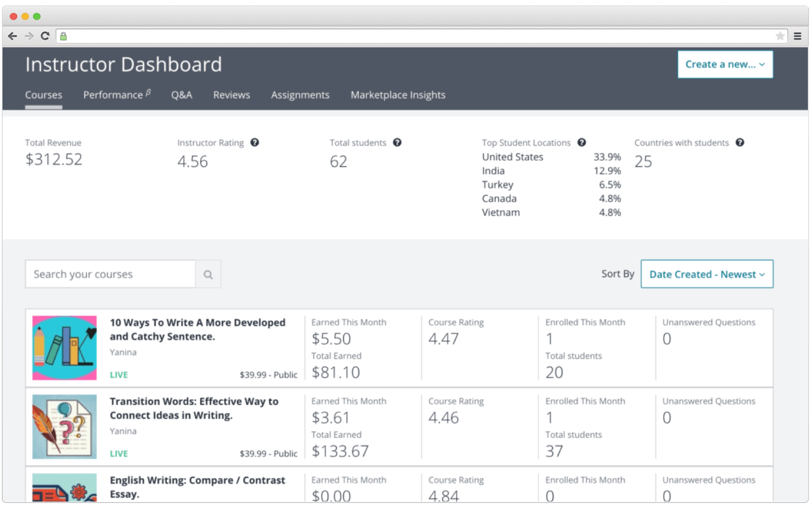Click Canada location row

(552, 199)
